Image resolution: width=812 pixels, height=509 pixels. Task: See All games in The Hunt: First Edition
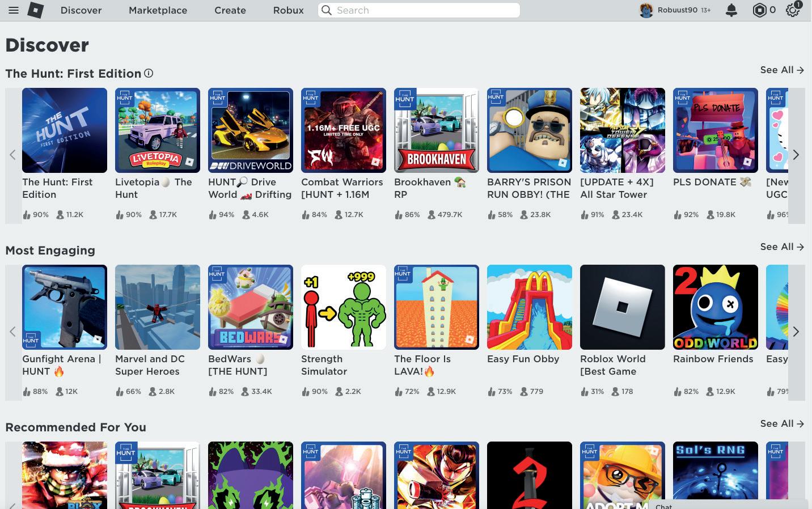coord(782,70)
